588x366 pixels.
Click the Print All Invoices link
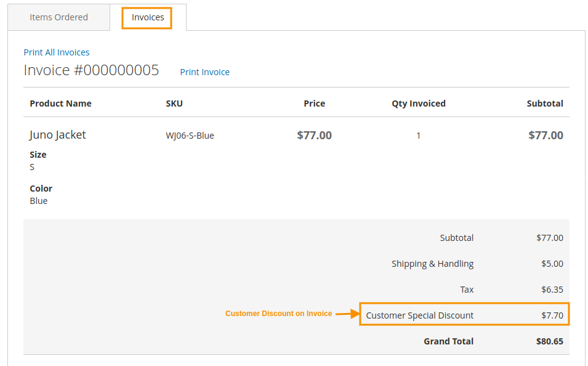point(57,52)
